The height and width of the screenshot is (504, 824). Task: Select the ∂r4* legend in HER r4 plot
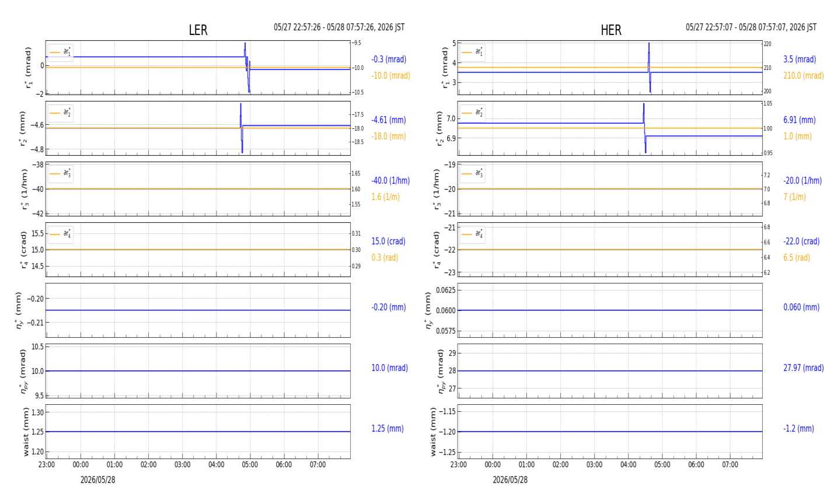[x=472, y=234]
